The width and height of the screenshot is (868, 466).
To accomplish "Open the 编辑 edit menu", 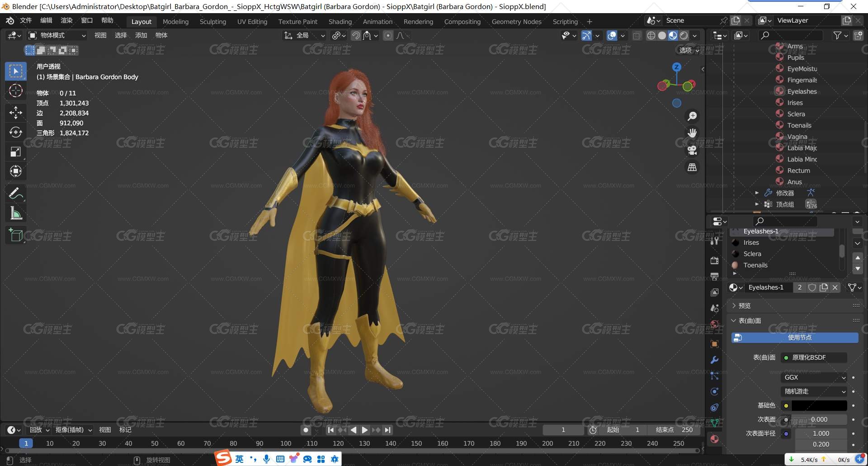I will (x=46, y=20).
